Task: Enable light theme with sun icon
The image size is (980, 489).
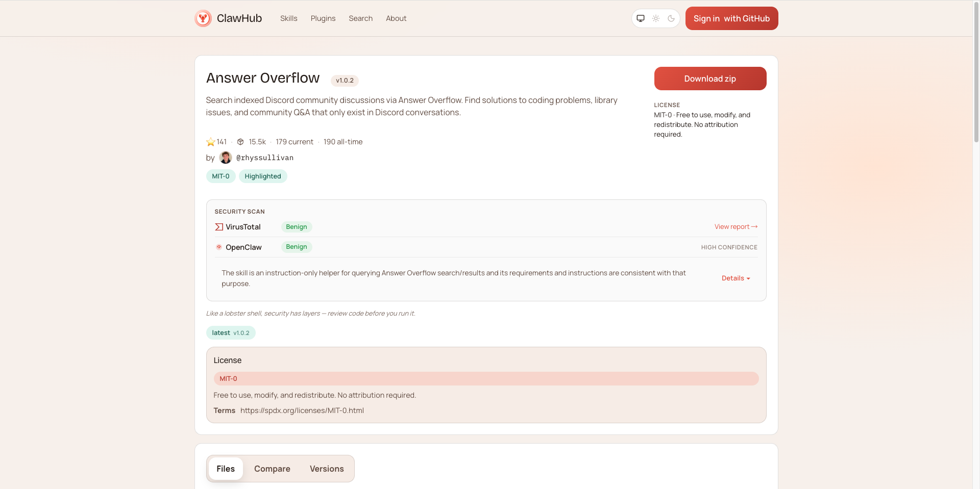Action: (656, 18)
